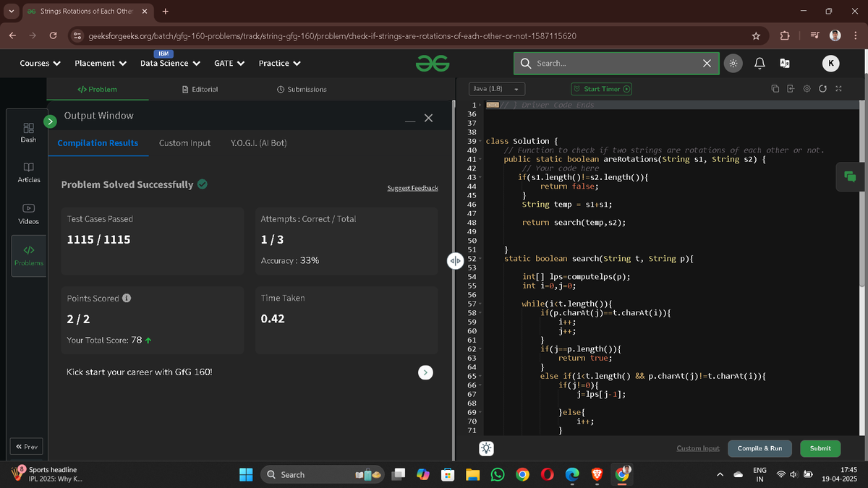Viewport: 868px width, 488px height.
Task: Select the Custom Input tab
Action: [x=184, y=143]
